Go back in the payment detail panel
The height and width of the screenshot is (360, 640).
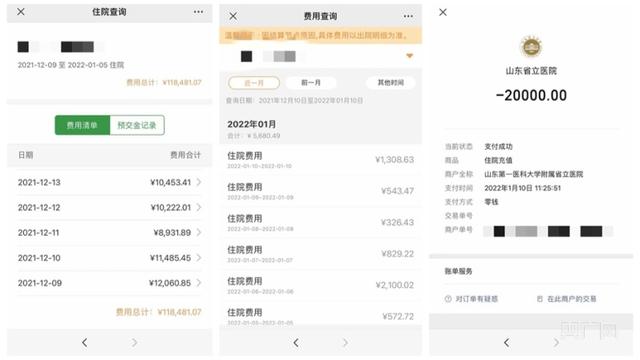point(507,342)
